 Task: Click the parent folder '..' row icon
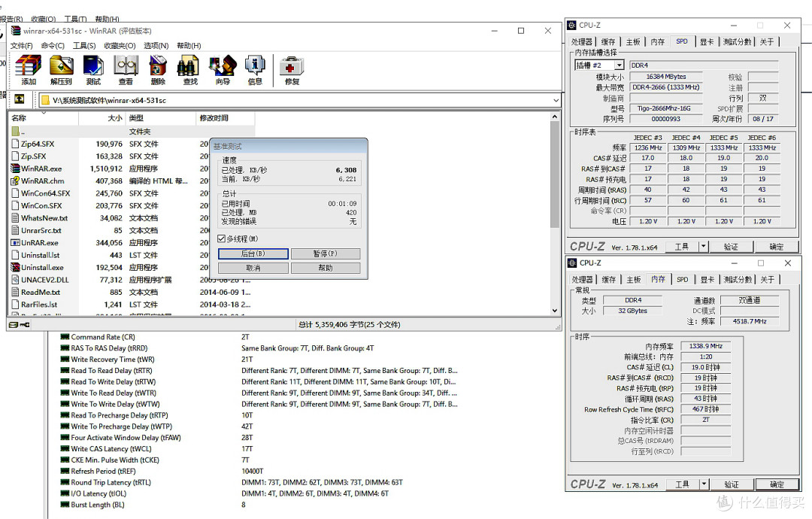[16, 132]
